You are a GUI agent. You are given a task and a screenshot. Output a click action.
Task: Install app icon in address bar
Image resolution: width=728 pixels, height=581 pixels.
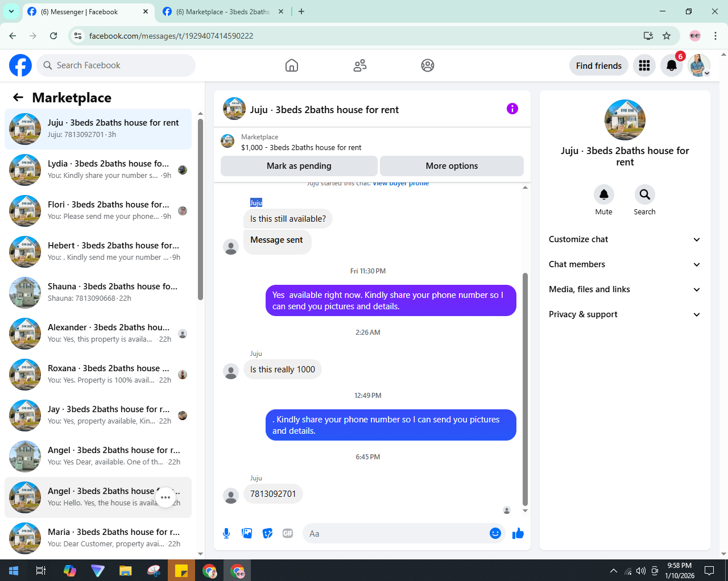(x=648, y=36)
